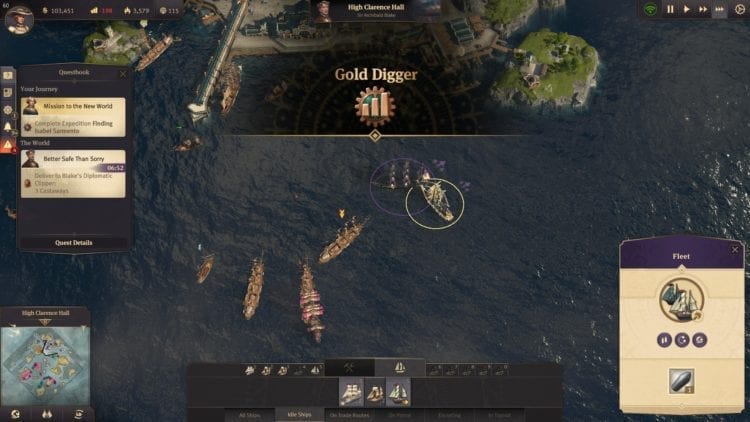Switch to the All Ships tab

pos(250,415)
